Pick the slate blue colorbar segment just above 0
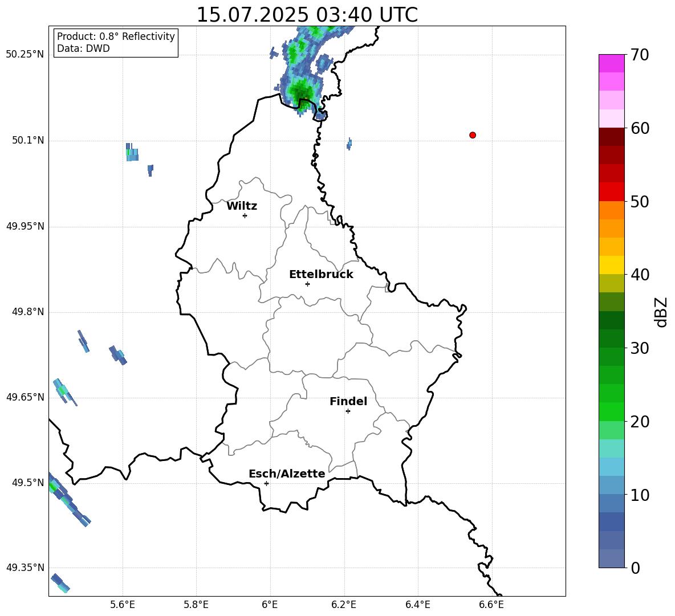This screenshot has height=616, width=675. (x=612, y=558)
